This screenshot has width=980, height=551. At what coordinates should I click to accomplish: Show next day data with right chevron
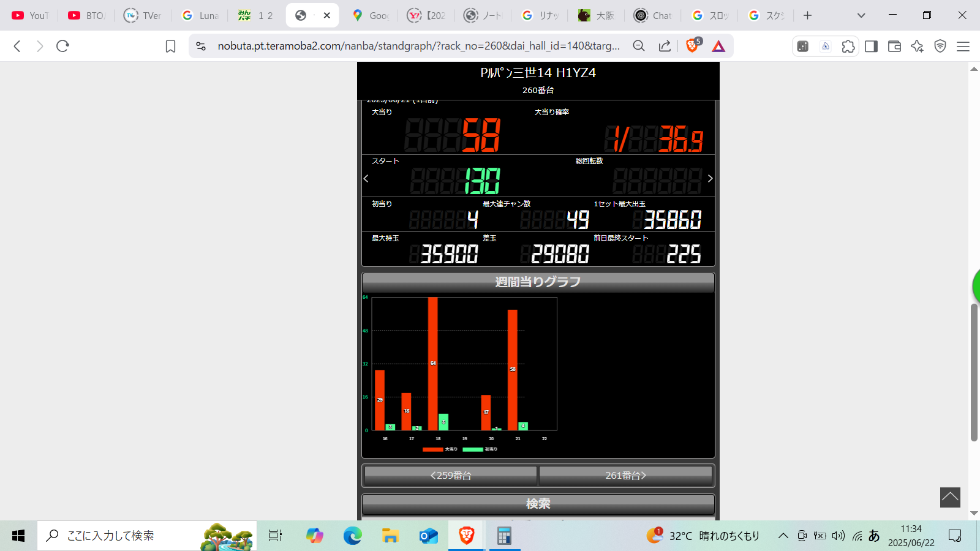pos(710,179)
